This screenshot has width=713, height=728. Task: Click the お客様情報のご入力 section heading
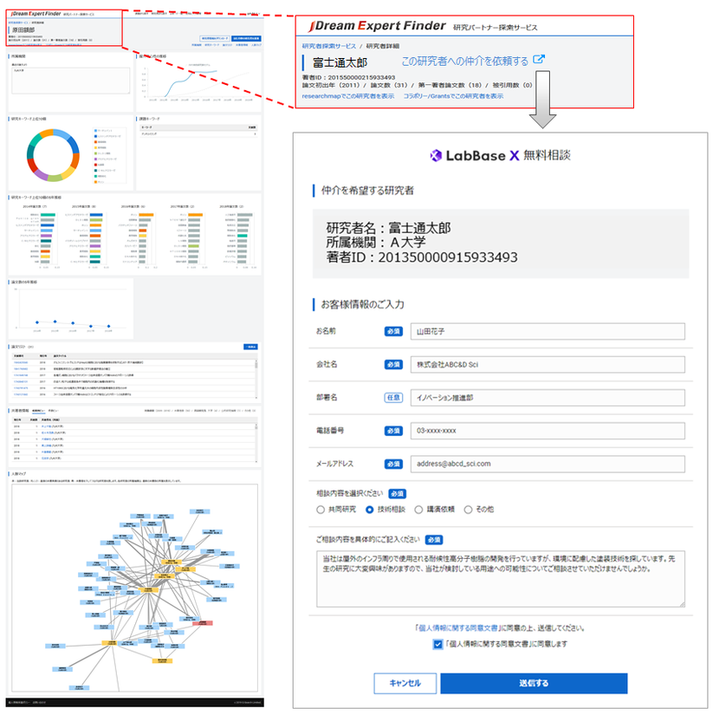pos(362,304)
